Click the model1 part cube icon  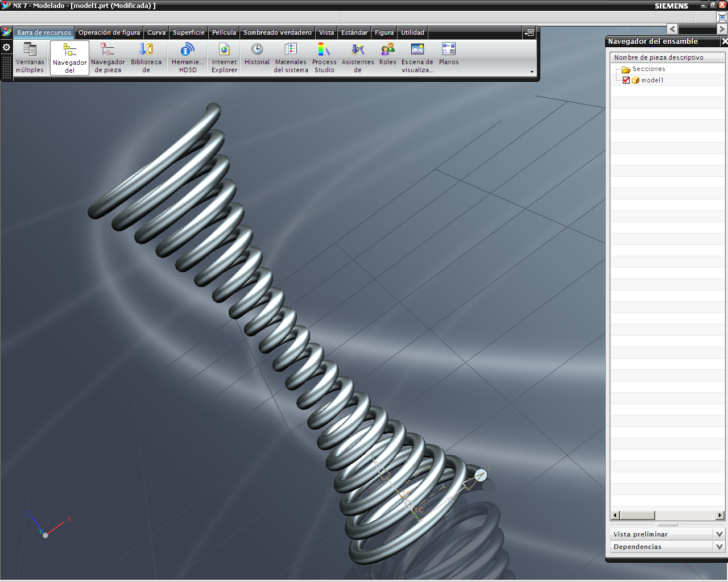click(x=636, y=80)
